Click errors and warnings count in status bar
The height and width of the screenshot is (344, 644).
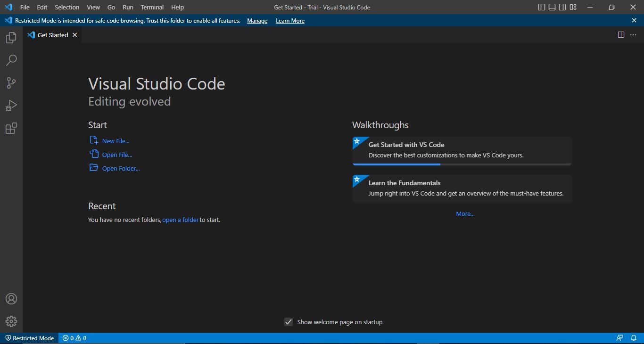74,338
